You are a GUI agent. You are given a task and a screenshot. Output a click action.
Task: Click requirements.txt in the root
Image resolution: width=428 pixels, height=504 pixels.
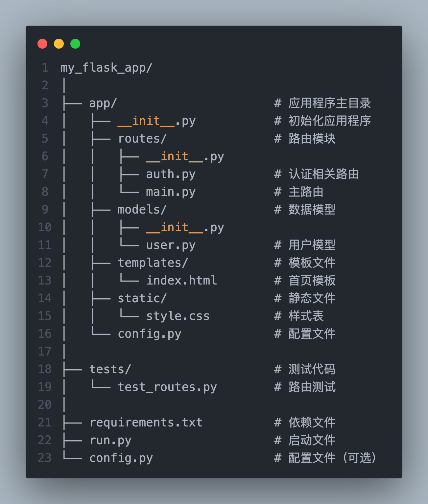coord(146,423)
